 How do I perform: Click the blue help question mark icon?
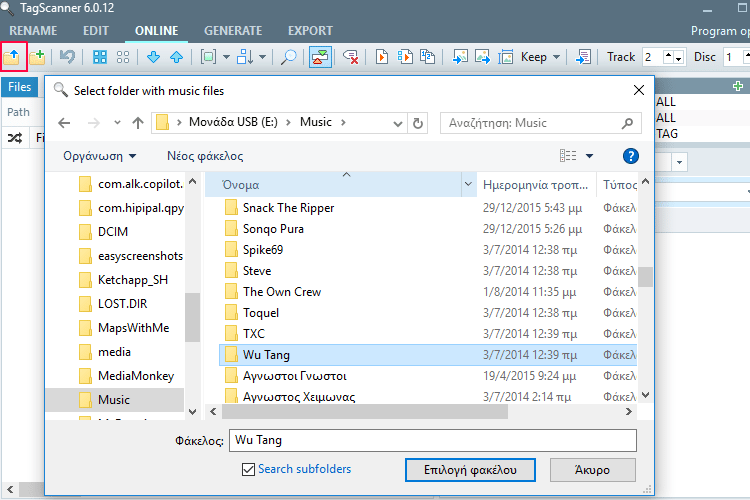point(630,156)
